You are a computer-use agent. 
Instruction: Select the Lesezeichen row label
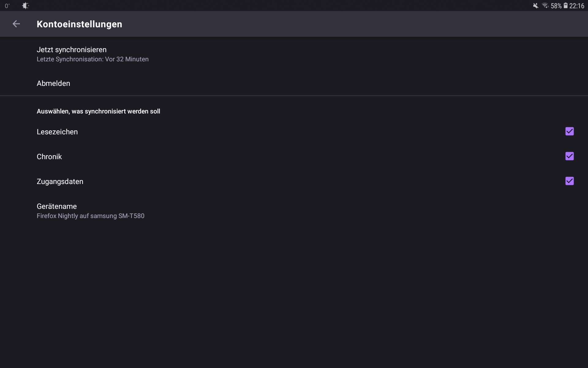click(57, 132)
